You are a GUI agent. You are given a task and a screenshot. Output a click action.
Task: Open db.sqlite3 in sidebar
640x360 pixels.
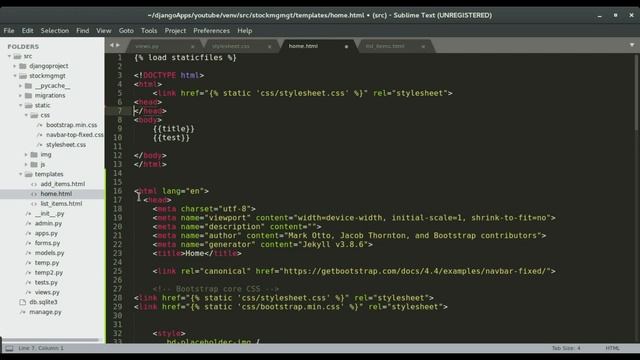(43, 302)
